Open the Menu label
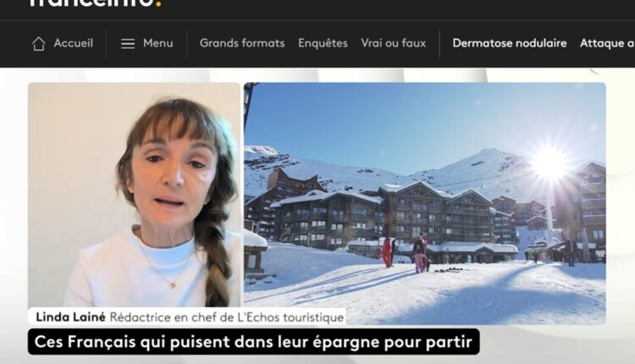The height and width of the screenshot is (364, 635). click(x=158, y=43)
